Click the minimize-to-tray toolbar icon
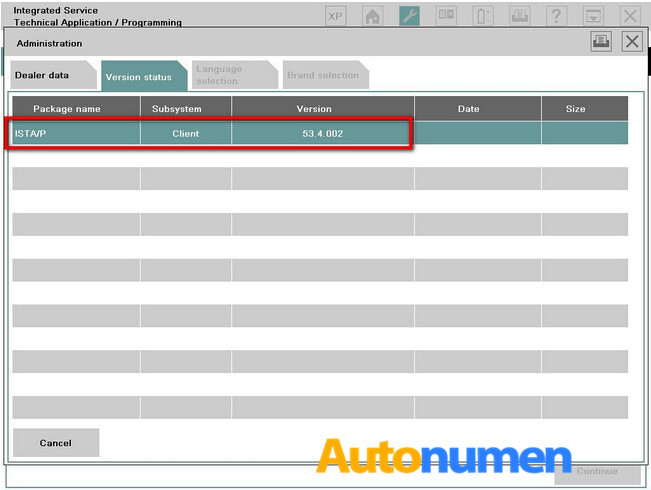The width and height of the screenshot is (651, 490). click(593, 17)
